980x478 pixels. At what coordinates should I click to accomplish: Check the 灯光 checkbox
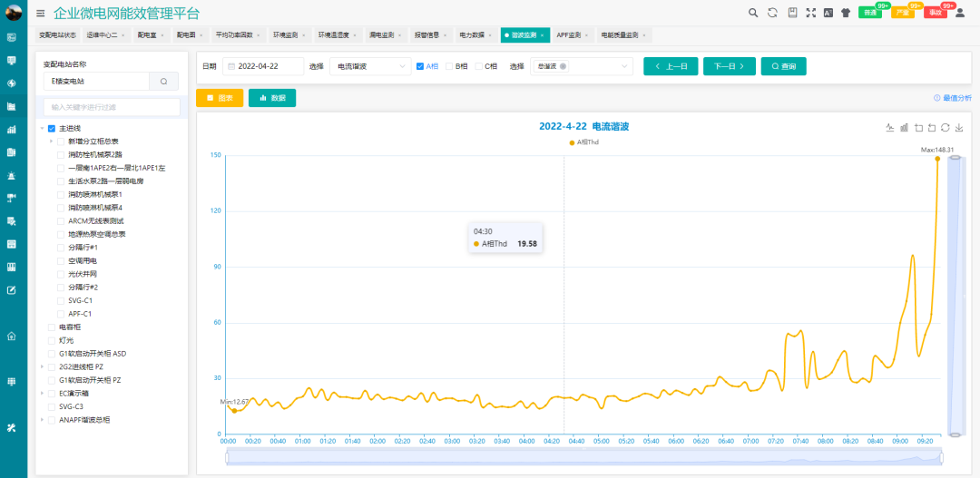pos(52,340)
